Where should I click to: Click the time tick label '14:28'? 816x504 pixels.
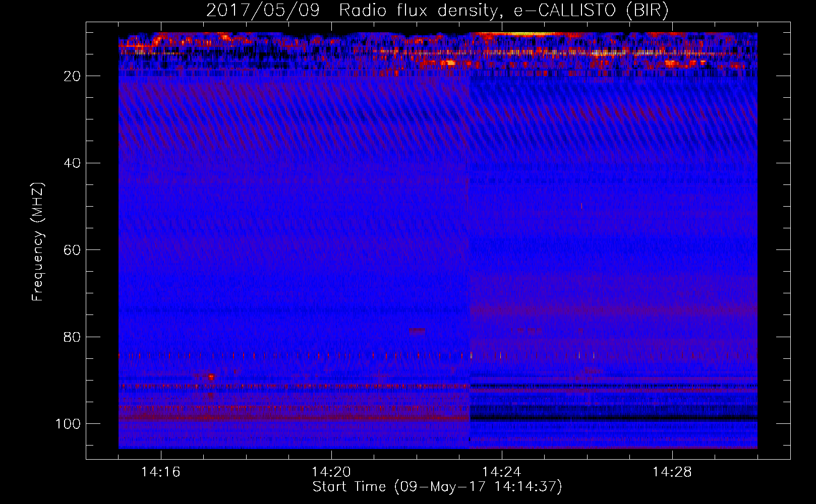click(x=672, y=472)
